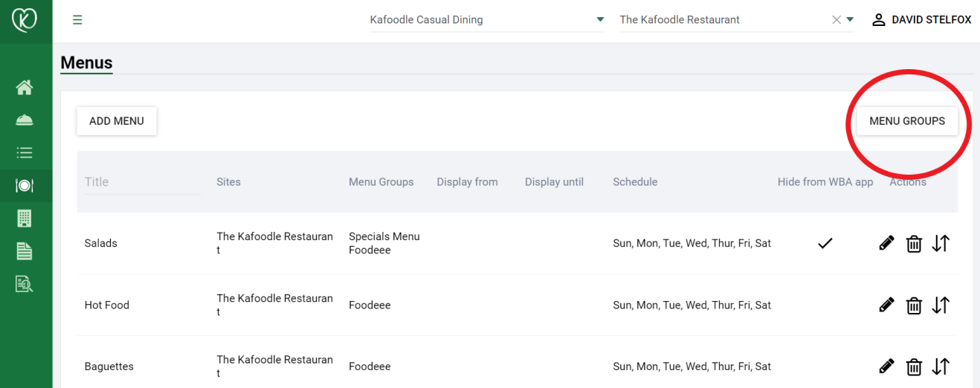This screenshot has height=388, width=980.
Task: Delete the Hot Food menu
Action: [914, 305]
